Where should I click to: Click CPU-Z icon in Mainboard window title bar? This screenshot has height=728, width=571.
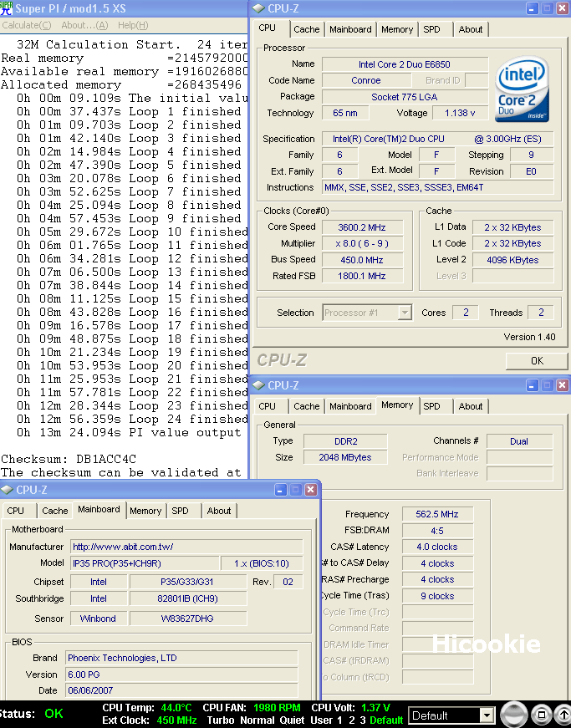click(8, 490)
